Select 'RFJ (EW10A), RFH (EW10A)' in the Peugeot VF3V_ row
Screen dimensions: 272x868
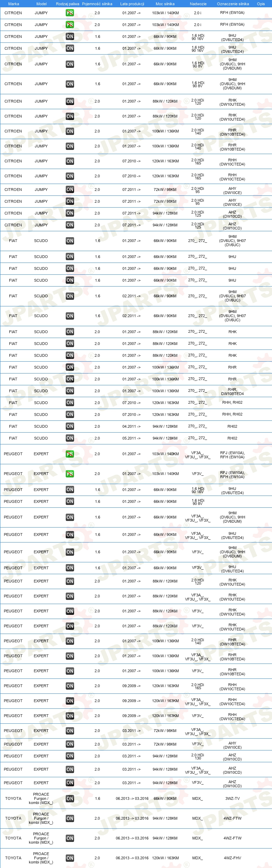pyautogui.click(x=232, y=475)
